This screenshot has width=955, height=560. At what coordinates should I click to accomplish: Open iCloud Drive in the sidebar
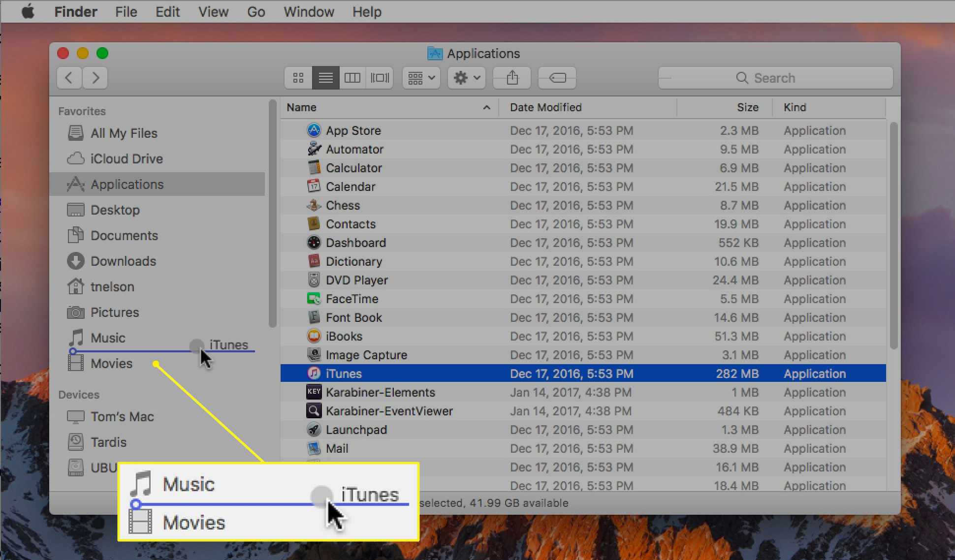[158, 159]
